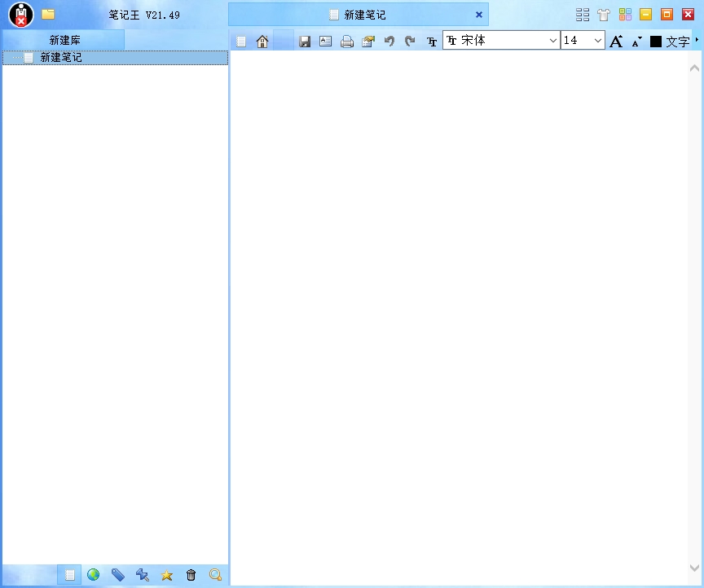The width and height of the screenshot is (704, 588).
Task: Open the font size 14 dropdown
Action: coord(597,41)
